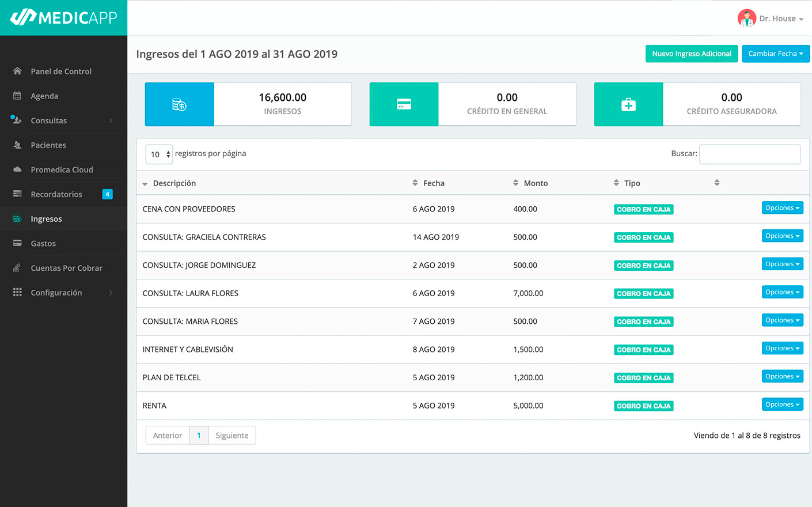
Task: Click the PLAN DE TELCEL description
Action: 172,377
